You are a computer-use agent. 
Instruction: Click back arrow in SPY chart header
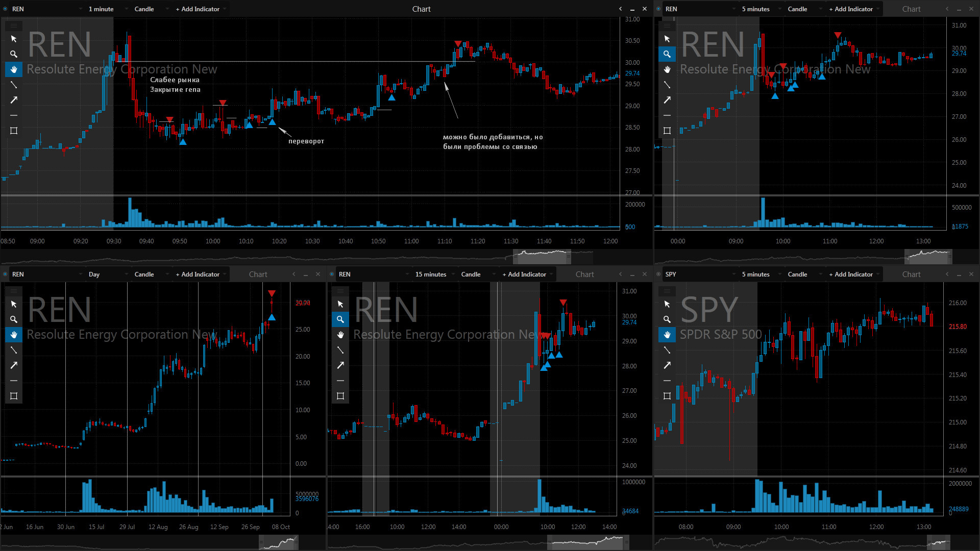[x=947, y=274]
